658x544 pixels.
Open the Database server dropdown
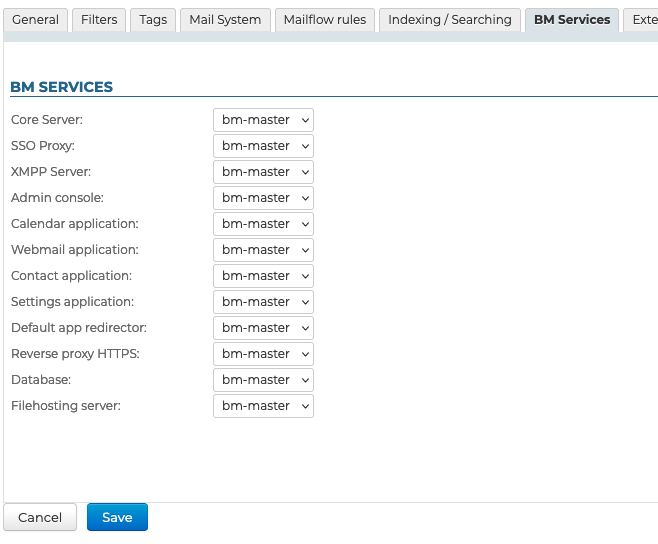263,380
